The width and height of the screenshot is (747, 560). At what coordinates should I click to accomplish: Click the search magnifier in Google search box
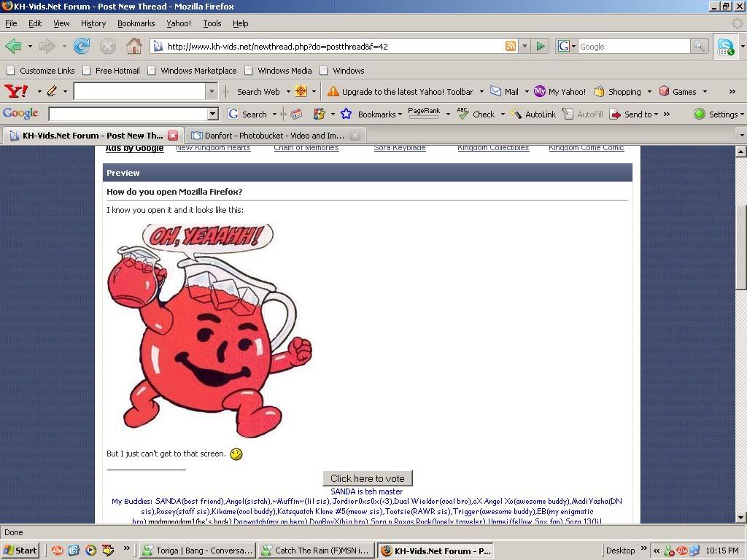[699, 46]
